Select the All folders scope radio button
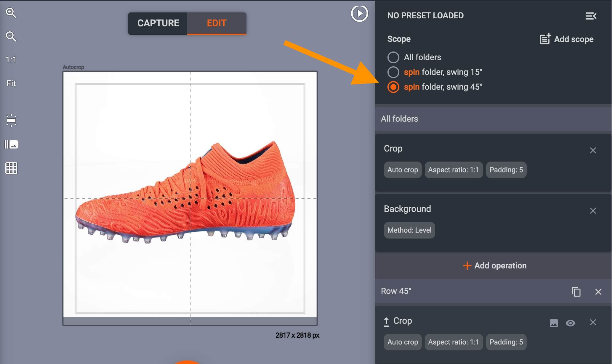Viewport: 612px width, 364px height. [x=393, y=57]
